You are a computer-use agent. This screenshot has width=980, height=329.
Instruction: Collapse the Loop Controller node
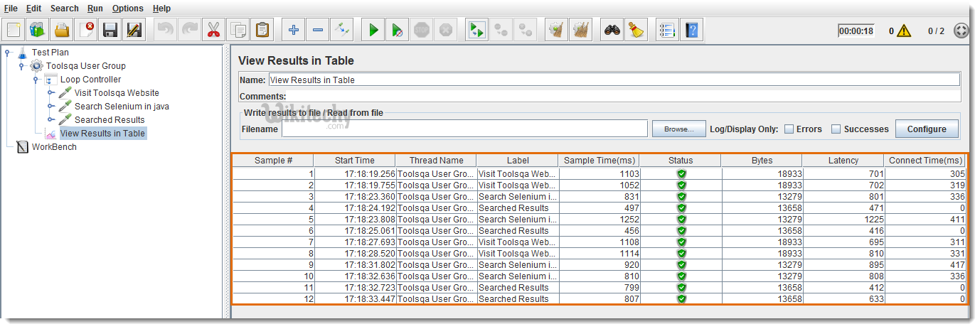36,80
